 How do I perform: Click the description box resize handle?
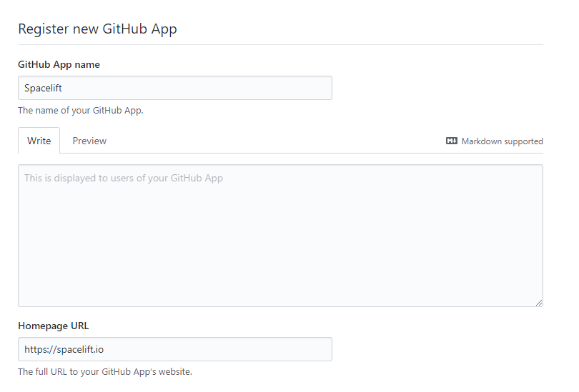point(539,303)
